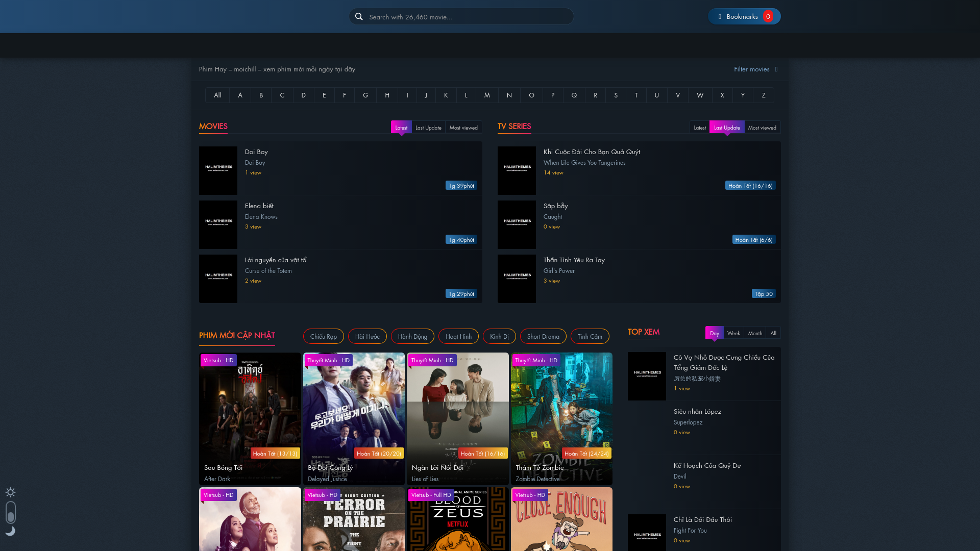The width and height of the screenshot is (980, 551).
Task: Click the red bookmarks count badge
Action: click(x=768, y=17)
